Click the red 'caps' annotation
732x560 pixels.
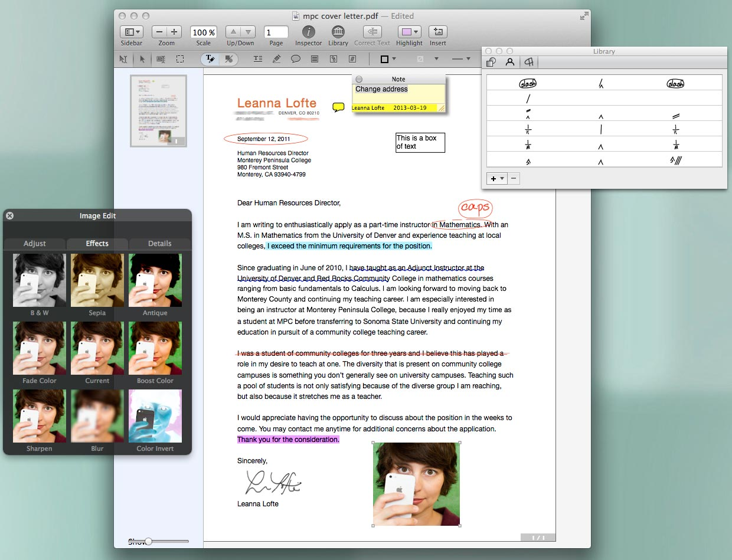pyautogui.click(x=475, y=208)
